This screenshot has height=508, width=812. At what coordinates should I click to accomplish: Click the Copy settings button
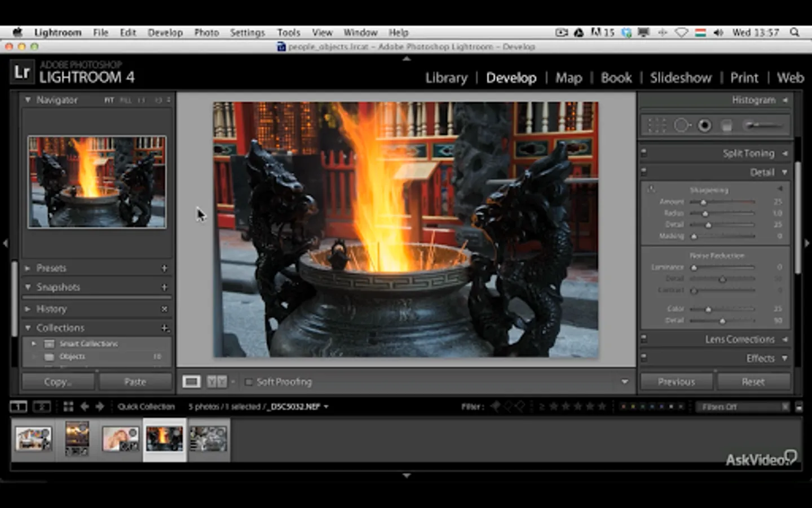click(58, 382)
